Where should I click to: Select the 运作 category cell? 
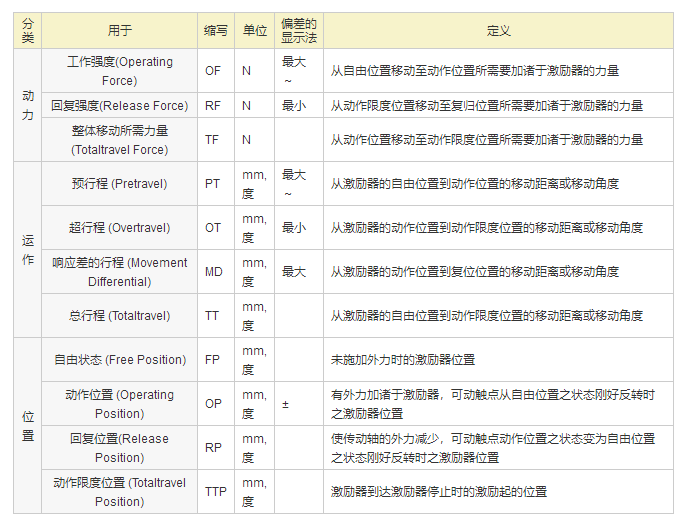coord(28,250)
